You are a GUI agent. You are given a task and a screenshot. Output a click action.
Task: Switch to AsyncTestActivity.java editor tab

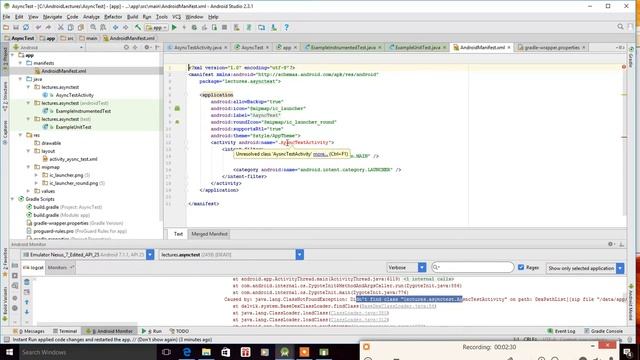(x=198, y=47)
